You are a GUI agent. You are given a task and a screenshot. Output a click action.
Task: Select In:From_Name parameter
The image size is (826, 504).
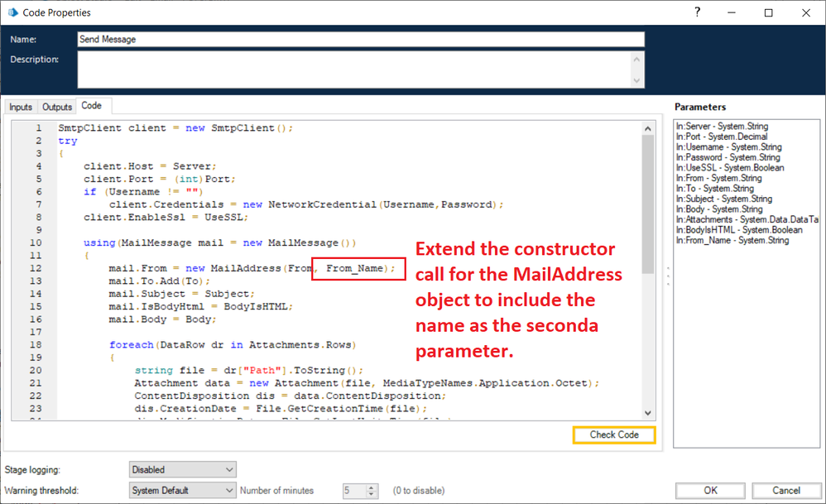732,240
